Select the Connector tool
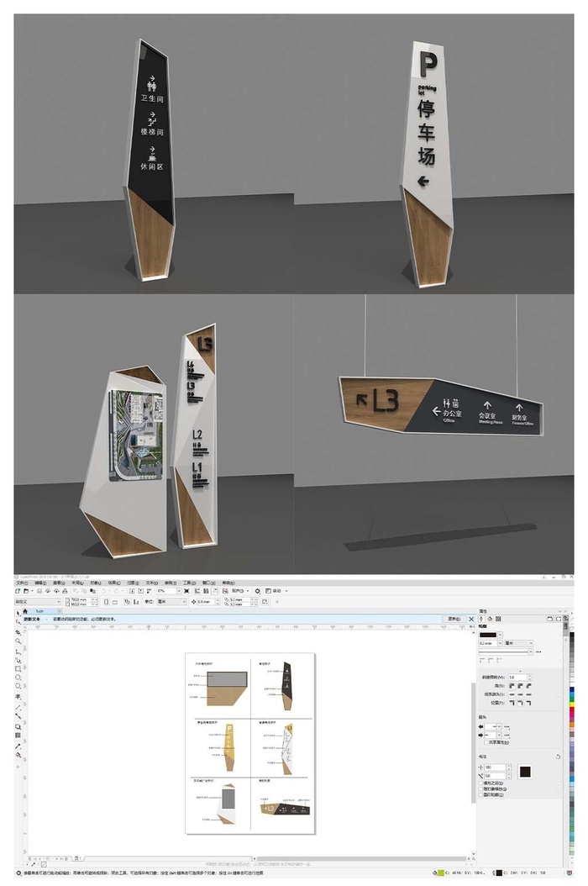The image size is (588, 886). click(18, 716)
